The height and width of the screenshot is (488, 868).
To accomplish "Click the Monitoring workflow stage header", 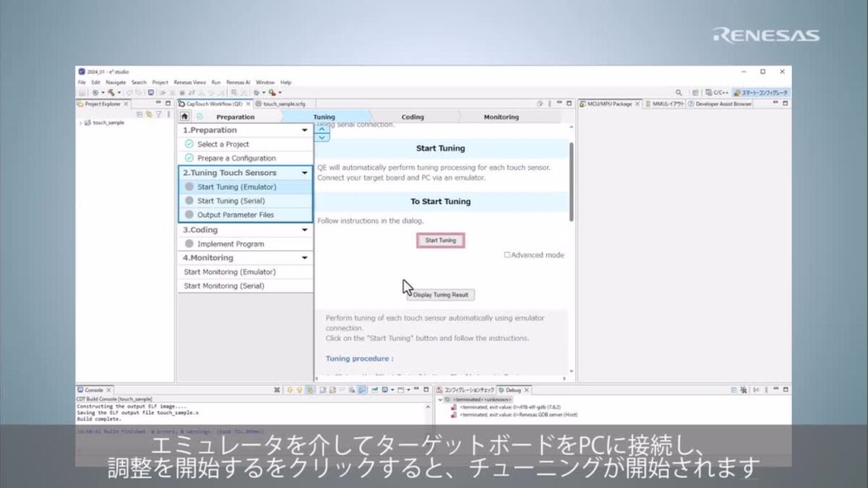I will [502, 117].
